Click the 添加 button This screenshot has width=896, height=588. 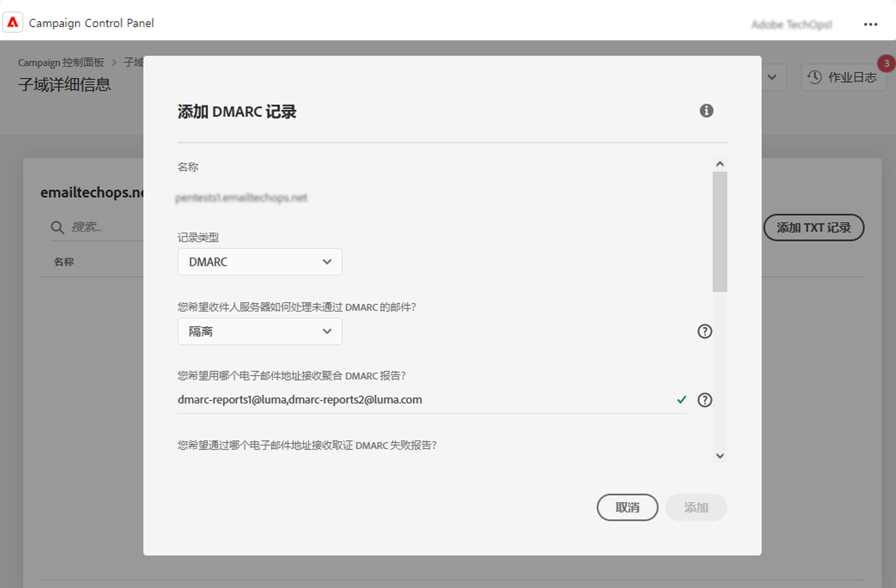pyautogui.click(x=696, y=507)
